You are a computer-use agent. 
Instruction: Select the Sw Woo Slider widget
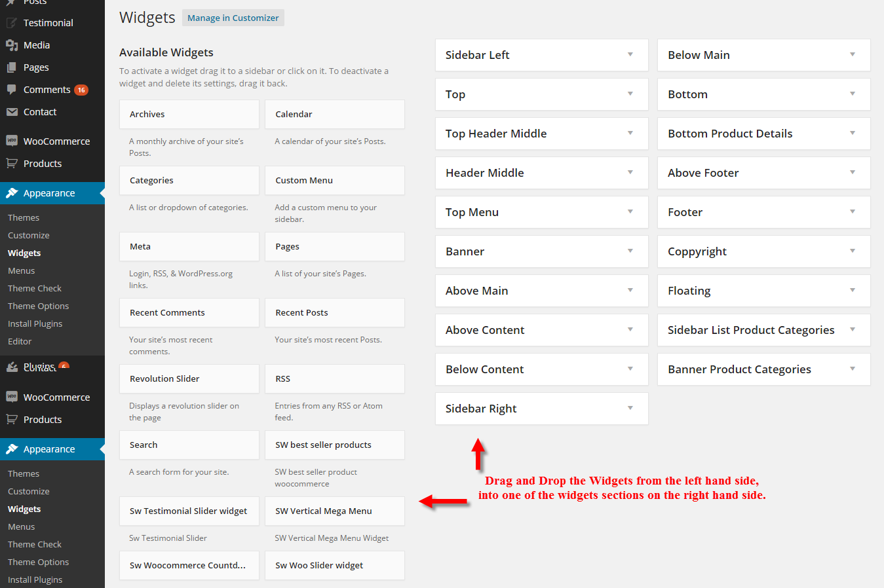click(x=335, y=565)
